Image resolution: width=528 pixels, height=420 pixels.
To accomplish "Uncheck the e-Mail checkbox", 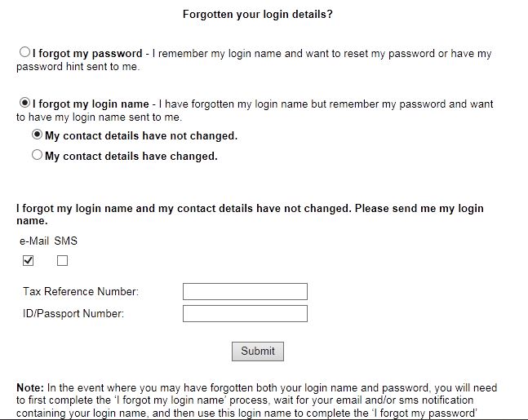I will point(29,261).
